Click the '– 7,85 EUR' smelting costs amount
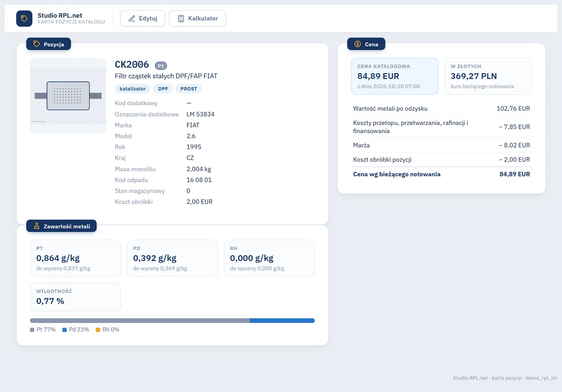The height and width of the screenshot is (392, 562). pyautogui.click(x=514, y=127)
